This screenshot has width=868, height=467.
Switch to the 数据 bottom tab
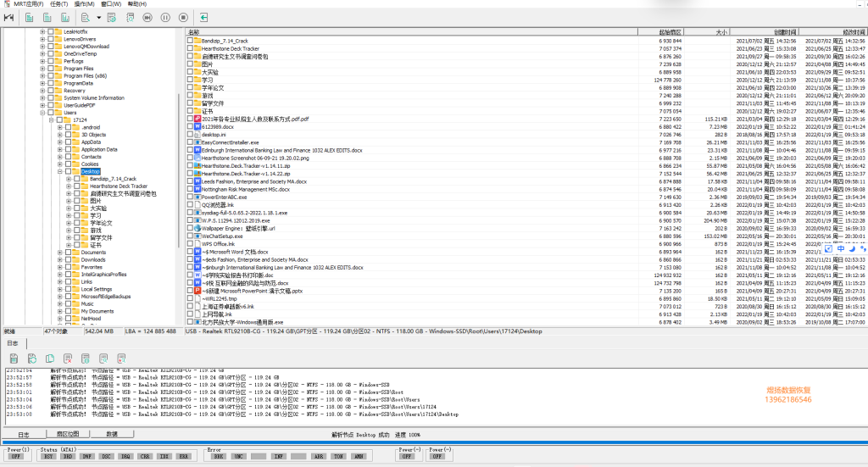point(112,434)
